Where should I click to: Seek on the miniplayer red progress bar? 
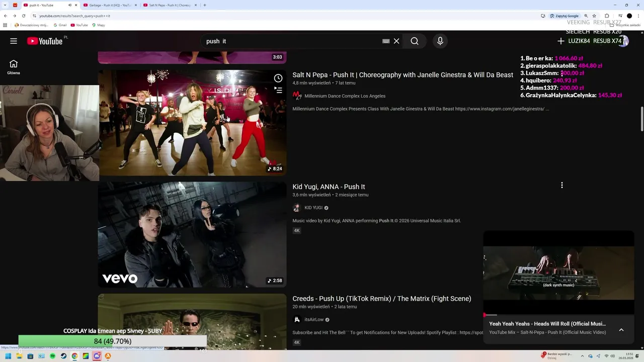[558, 315]
